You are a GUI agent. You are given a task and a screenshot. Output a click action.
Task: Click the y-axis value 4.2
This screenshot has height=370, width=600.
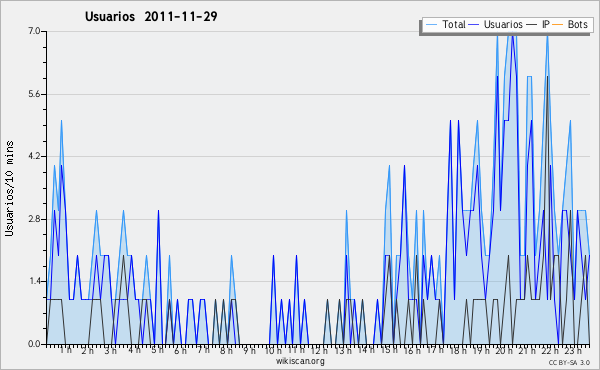[34, 156]
